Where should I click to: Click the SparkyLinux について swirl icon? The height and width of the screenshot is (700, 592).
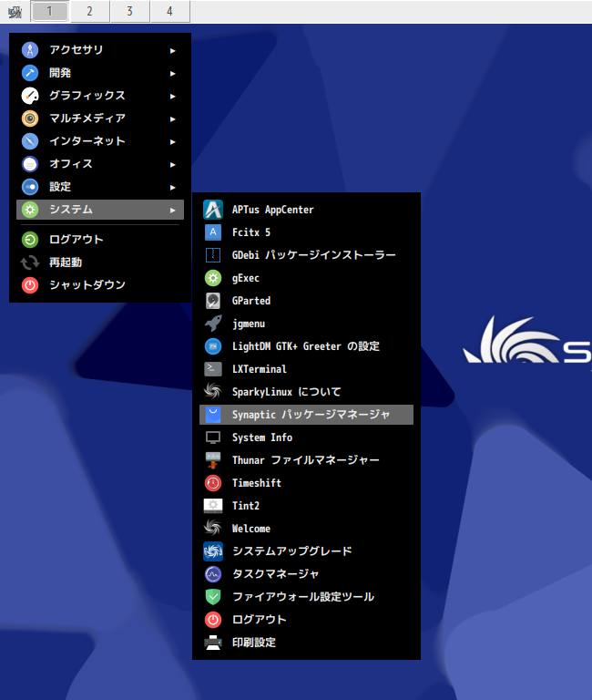(x=213, y=392)
